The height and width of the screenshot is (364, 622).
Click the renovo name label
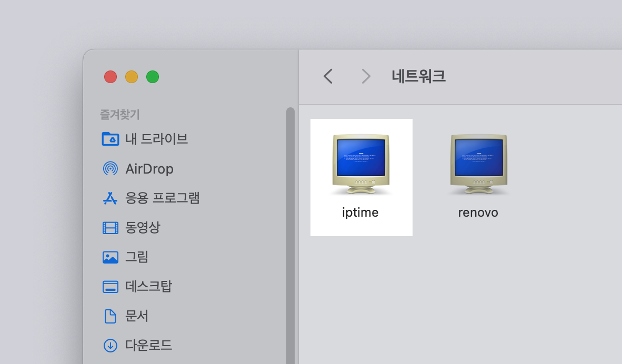coord(478,213)
